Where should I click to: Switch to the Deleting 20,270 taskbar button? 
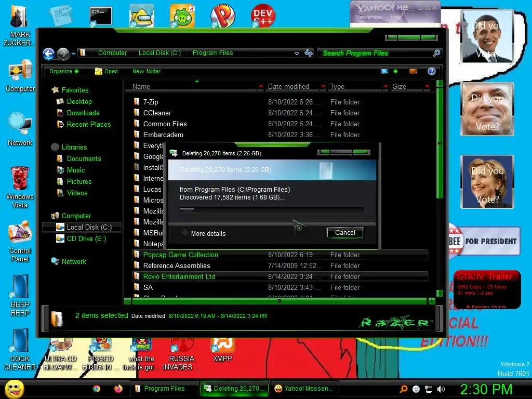(234, 389)
